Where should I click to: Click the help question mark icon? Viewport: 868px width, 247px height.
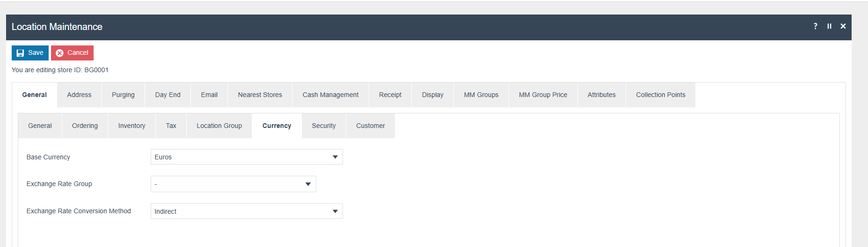(816, 26)
